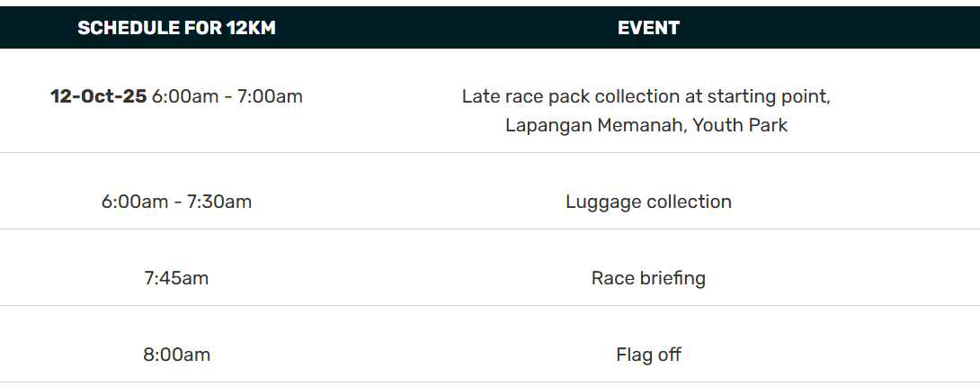This screenshot has width=980, height=387.
Task: Click the "EVENT" column header
Action: pyautogui.click(x=648, y=28)
